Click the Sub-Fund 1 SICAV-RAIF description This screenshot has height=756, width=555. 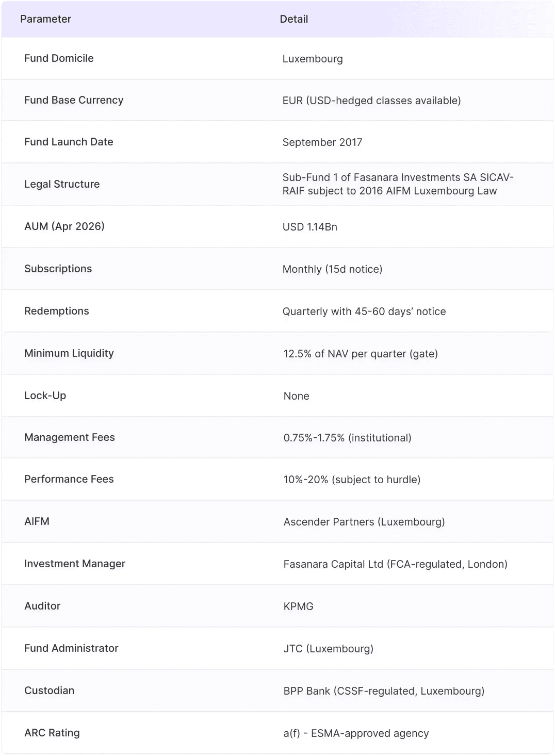[x=398, y=184]
